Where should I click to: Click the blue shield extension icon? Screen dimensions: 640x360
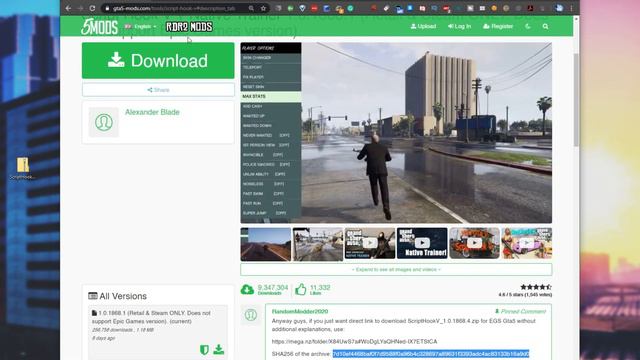click(x=302, y=8)
